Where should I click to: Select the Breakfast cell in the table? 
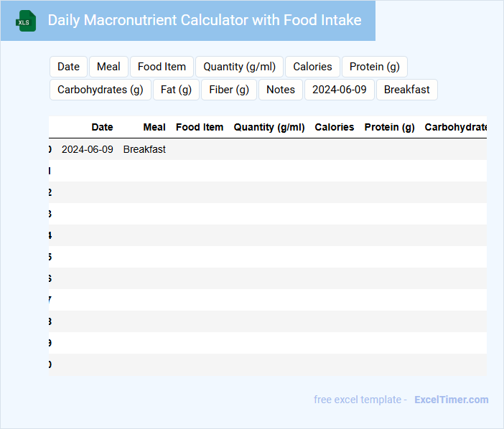point(144,149)
